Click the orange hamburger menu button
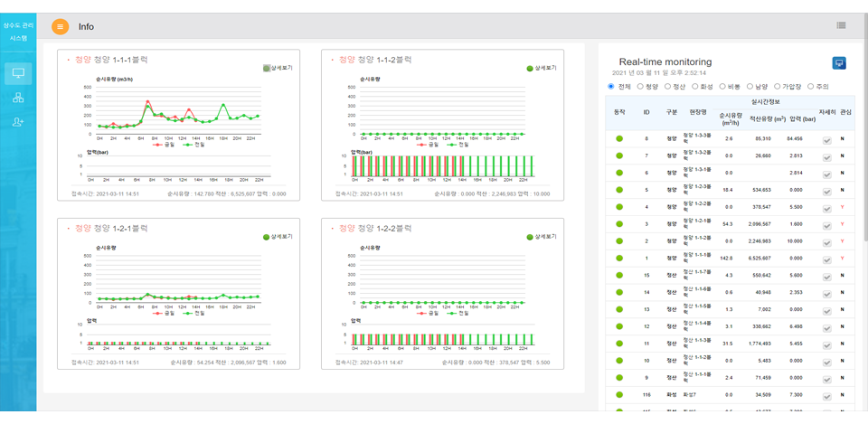The image size is (868, 424). (61, 27)
